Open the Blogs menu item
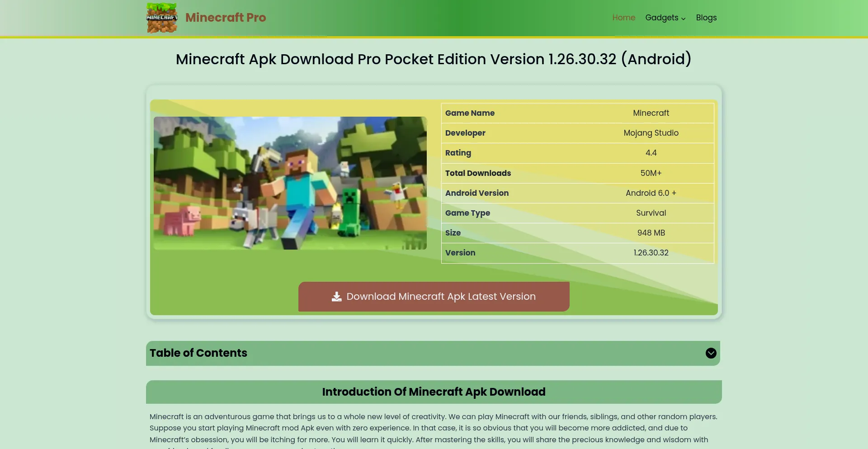Image resolution: width=868 pixels, height=449 pixels. (706, 18)
